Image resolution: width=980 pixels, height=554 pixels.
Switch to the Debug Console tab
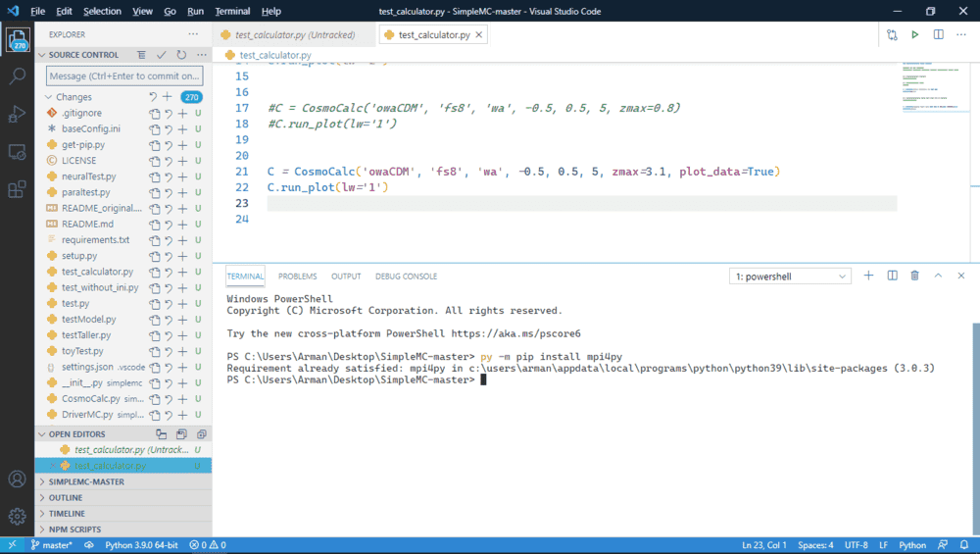[x=407, y=277]
